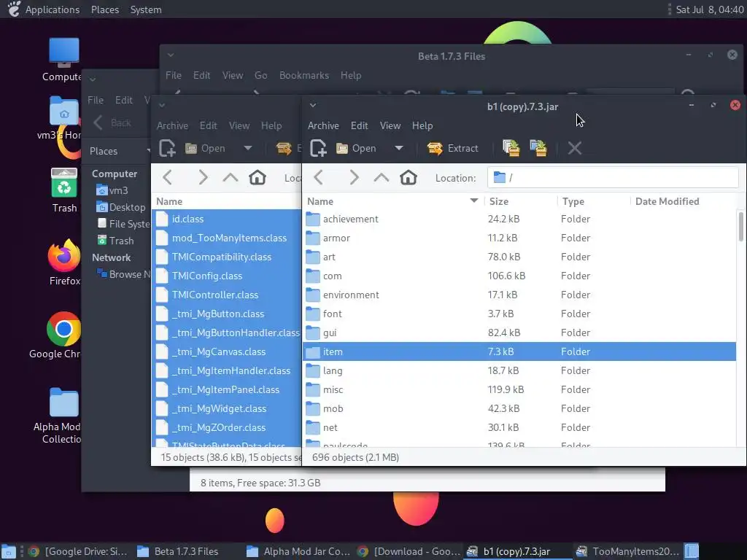Open Trash desktop icon
Image resolution: width=747 pixels, height=560 pixels.
tap(64, 190)
